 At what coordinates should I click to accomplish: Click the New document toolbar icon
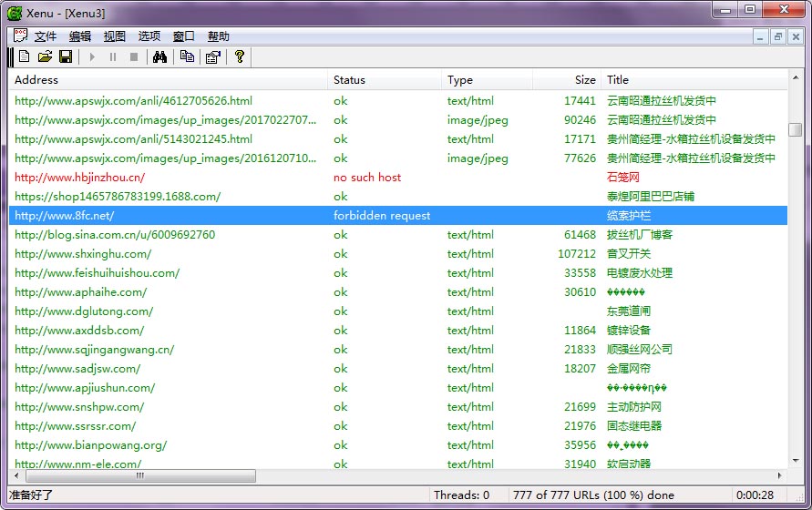coord(24,56)
